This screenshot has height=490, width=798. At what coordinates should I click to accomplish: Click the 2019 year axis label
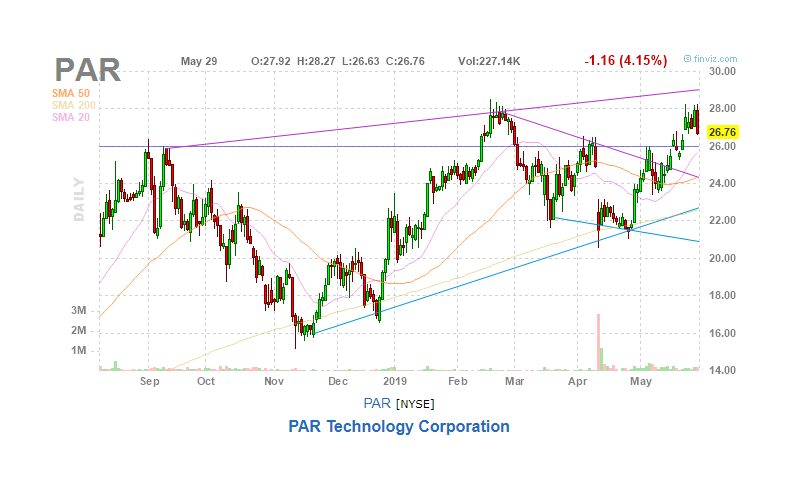(395, 381)
